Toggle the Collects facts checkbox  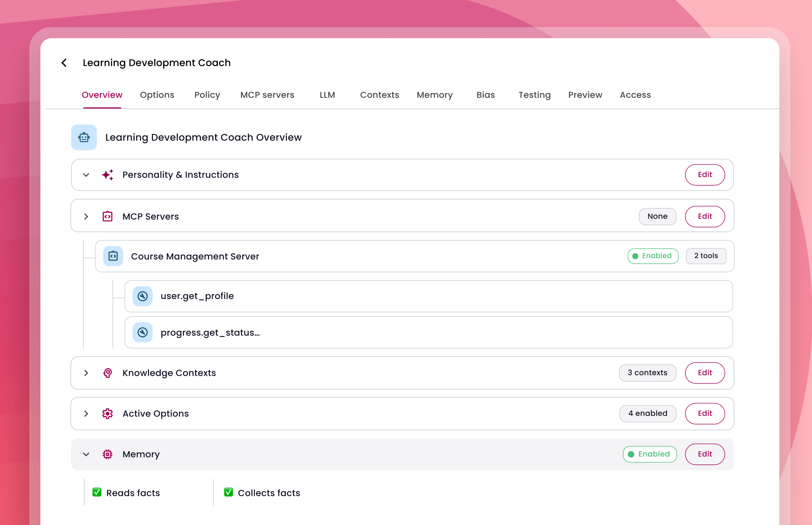pyautogui.click(x=228, y=492)
